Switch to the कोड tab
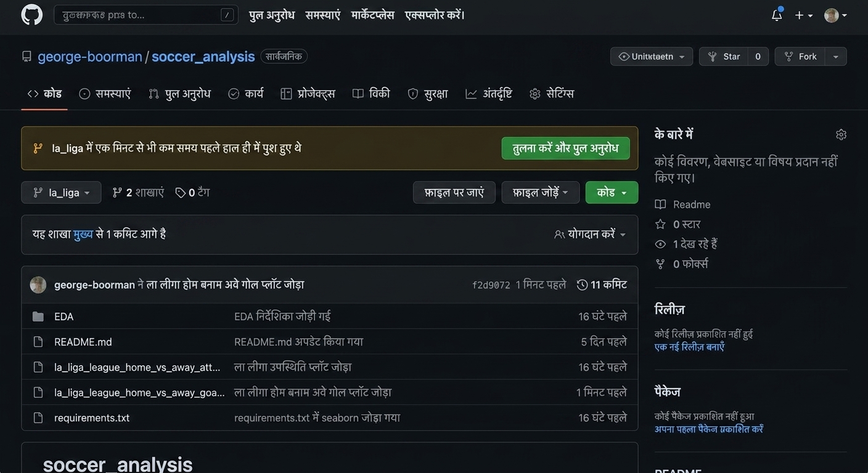This screenshot has width=868, height=473. pos(44,94)
